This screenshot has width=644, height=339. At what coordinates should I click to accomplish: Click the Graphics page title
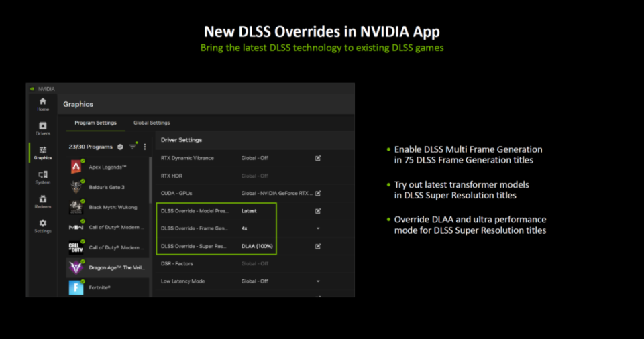click(78, 104)
